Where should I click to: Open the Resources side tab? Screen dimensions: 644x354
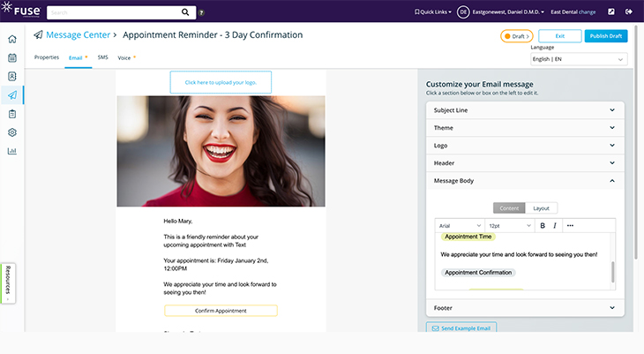[x=8, y=283]
